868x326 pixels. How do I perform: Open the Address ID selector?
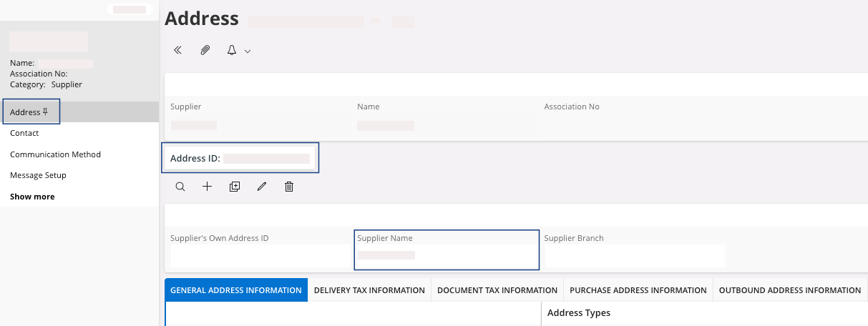click(241, 158)
